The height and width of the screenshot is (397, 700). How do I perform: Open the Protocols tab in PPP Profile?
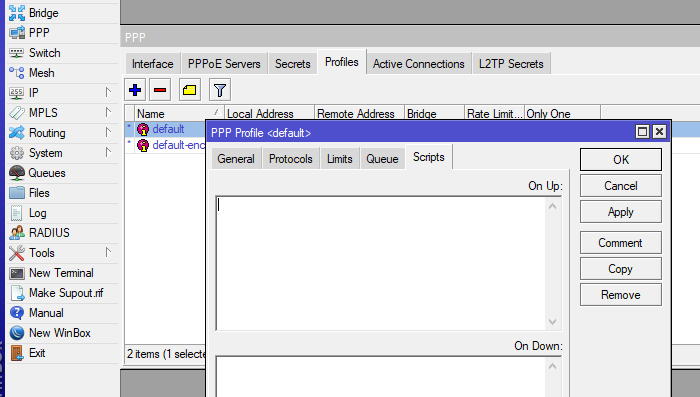pos(291,159)
